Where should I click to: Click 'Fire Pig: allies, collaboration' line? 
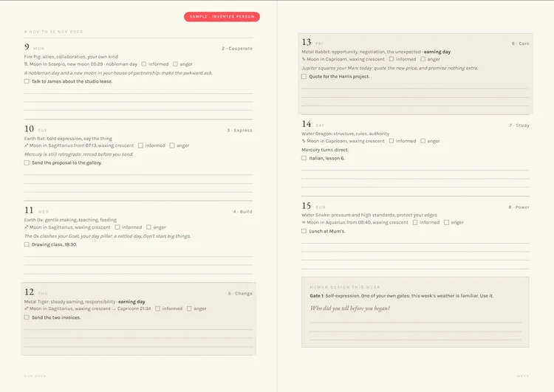[71, 57]
